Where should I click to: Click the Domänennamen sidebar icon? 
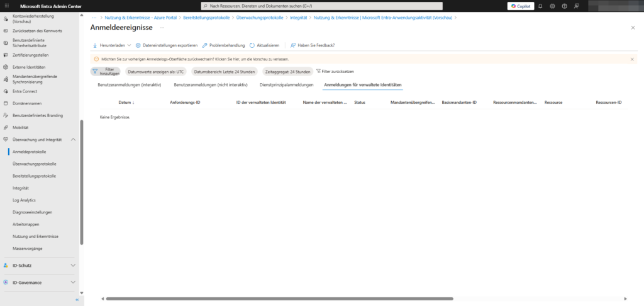pos(6,103)
